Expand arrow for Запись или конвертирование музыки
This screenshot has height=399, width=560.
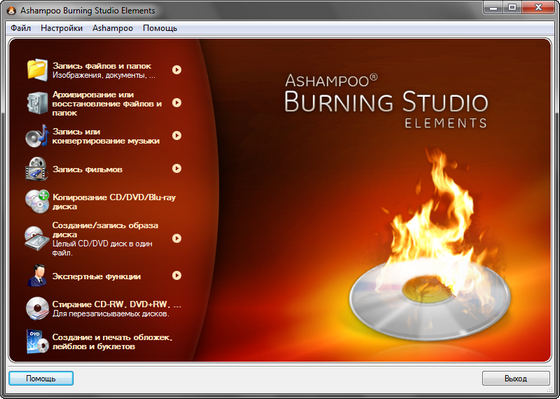point(176,136)
